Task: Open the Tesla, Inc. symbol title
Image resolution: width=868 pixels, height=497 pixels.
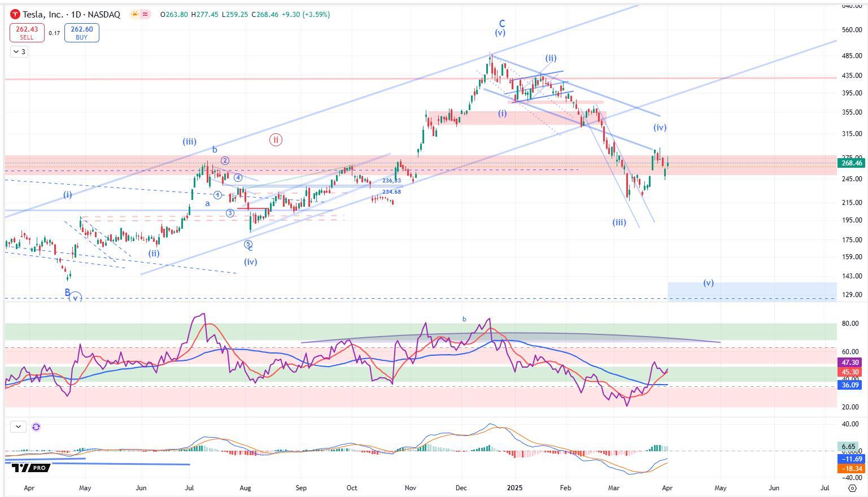Action: [x=72, y=14]
